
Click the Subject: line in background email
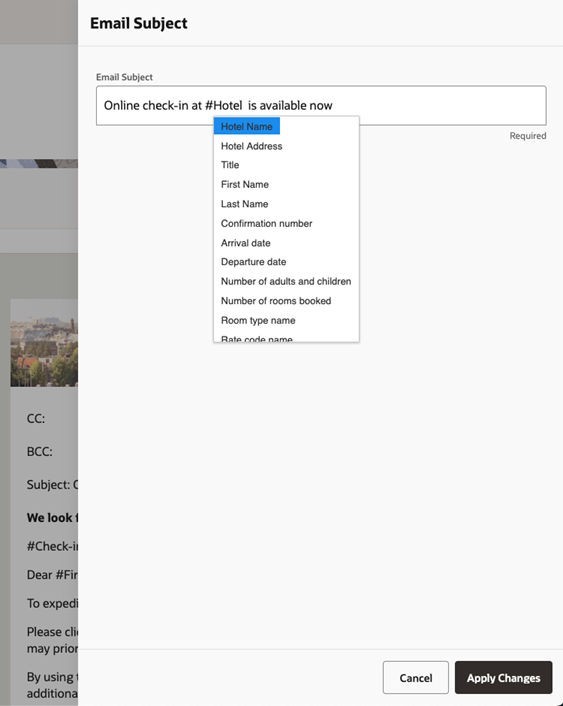tap(52, 484)
